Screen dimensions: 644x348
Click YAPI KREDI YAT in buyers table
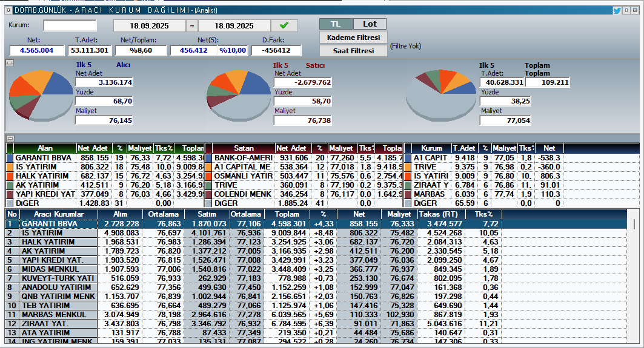pyautogui.click(x=45, y=194)
